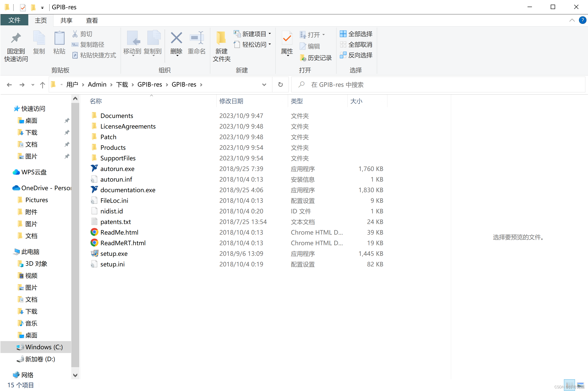Expand the SupportFiles folder
Screen dimensions: 588x391
click(118, 158)
